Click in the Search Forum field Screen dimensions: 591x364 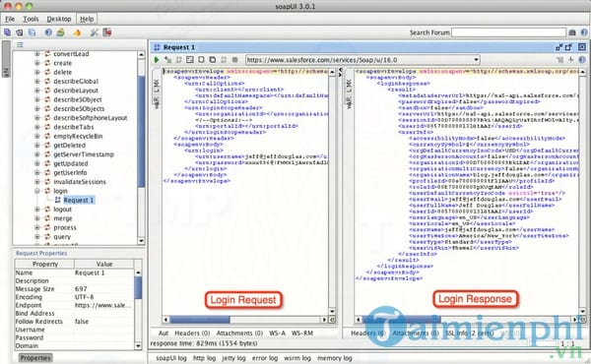pos(508,32)
